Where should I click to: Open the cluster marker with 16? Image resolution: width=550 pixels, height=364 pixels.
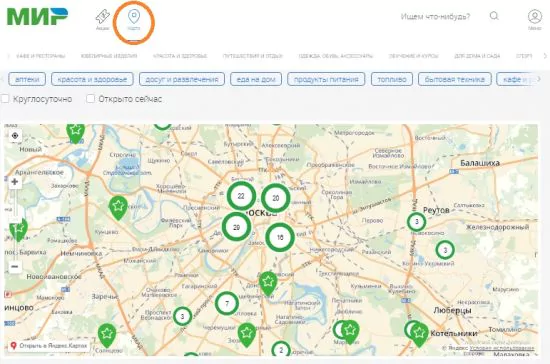[280, 237]
